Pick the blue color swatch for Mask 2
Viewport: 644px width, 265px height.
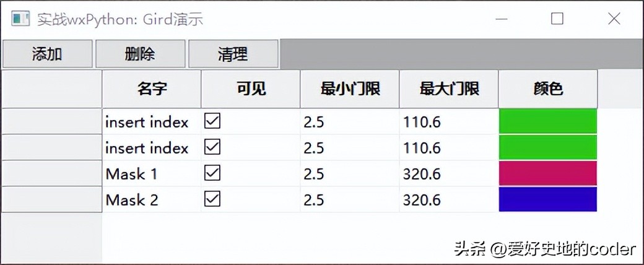coord(548,199)
